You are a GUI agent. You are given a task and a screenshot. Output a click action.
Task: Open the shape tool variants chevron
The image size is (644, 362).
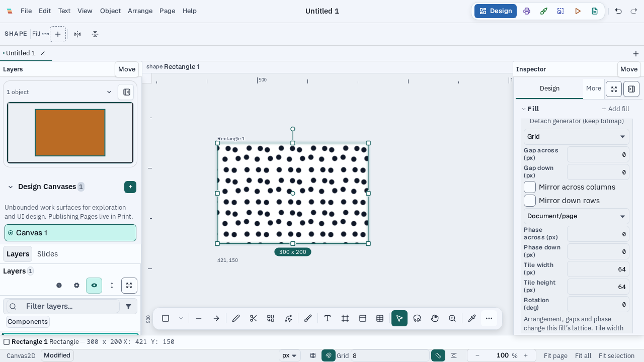[181, 318]
